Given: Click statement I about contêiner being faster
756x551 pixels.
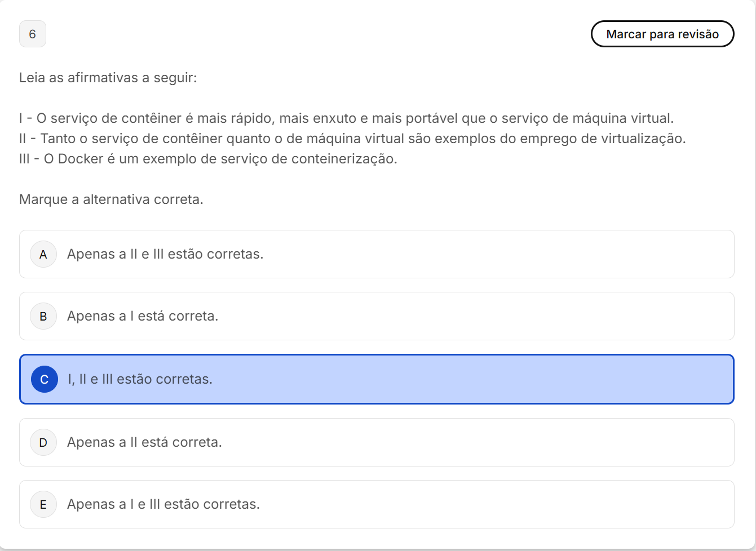Looking at the screenshot, I should [x=346, y=119].
